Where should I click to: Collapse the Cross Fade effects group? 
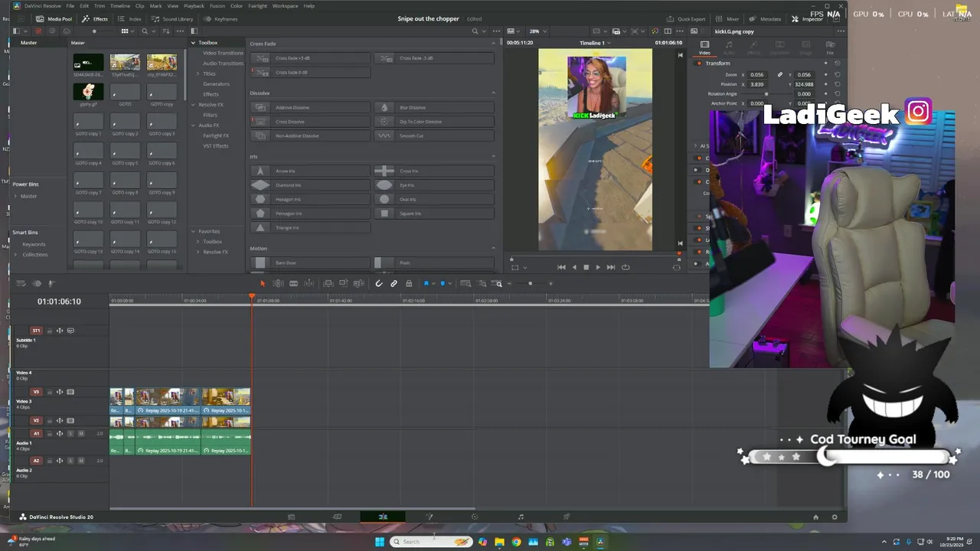(x=493, y=44)
